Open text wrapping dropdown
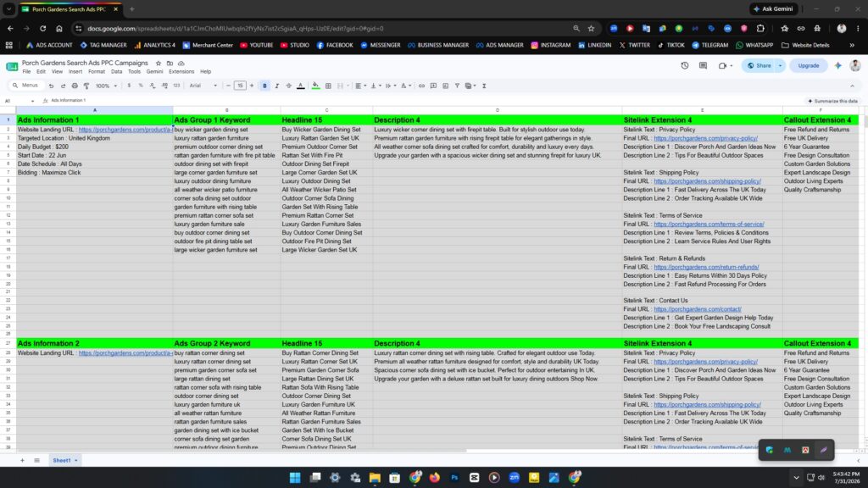Screen dimensions: 868x488 click(x=390, y=86)
